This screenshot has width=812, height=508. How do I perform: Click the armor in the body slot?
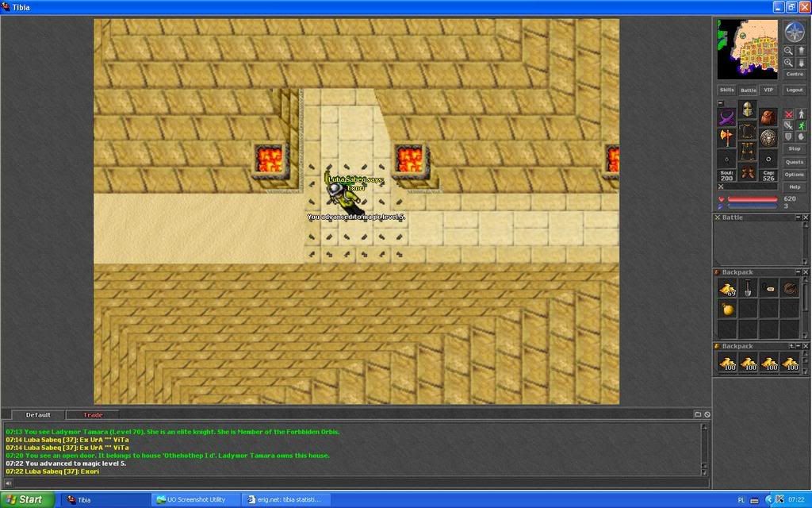coord(747,129)
